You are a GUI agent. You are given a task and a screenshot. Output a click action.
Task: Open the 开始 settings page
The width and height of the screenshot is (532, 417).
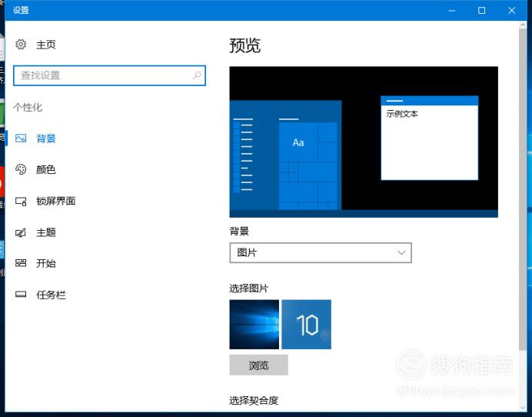pos(46,263)
